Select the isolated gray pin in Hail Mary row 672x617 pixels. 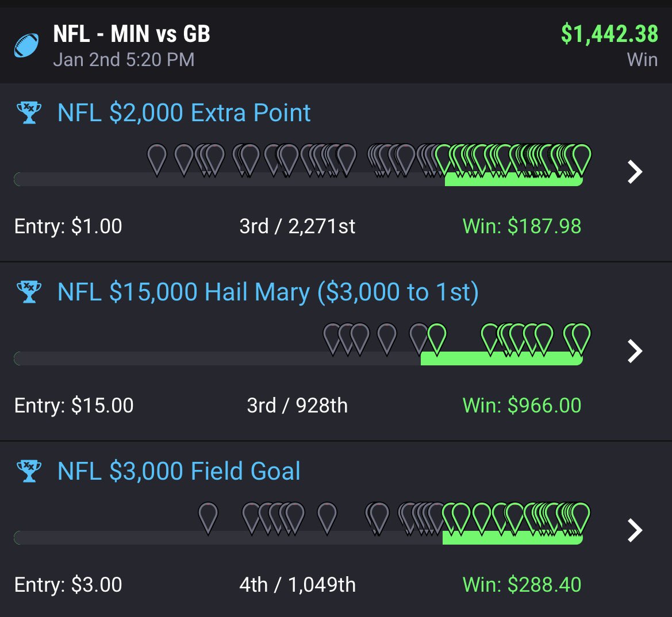tap(386, 339)
